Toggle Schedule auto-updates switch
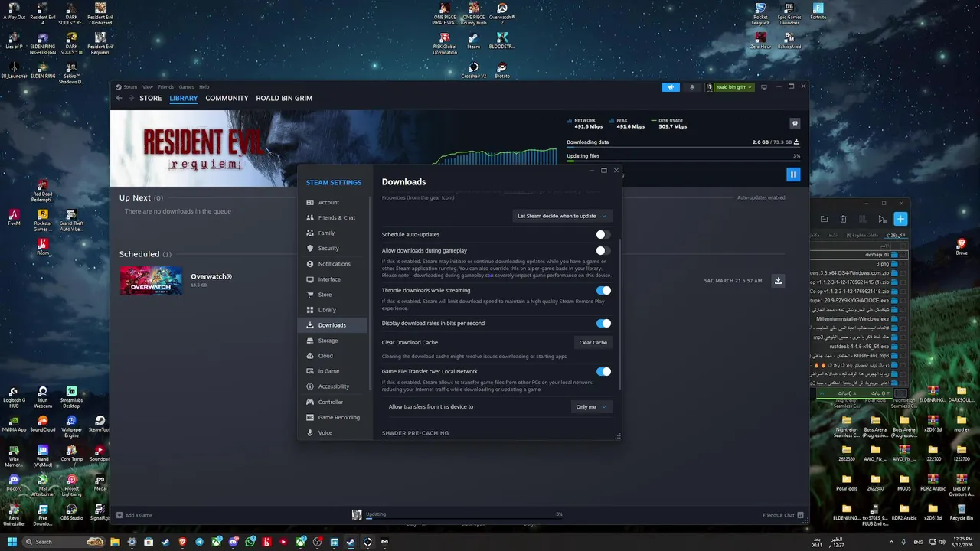The height and width of the screenshot is (551, 980). click(x=603, y=234)
